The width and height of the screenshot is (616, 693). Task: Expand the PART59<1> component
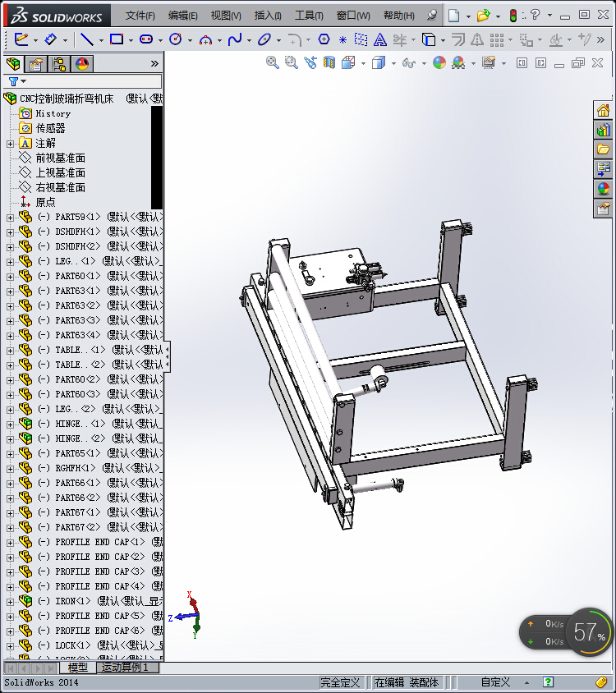pos(10,218)
